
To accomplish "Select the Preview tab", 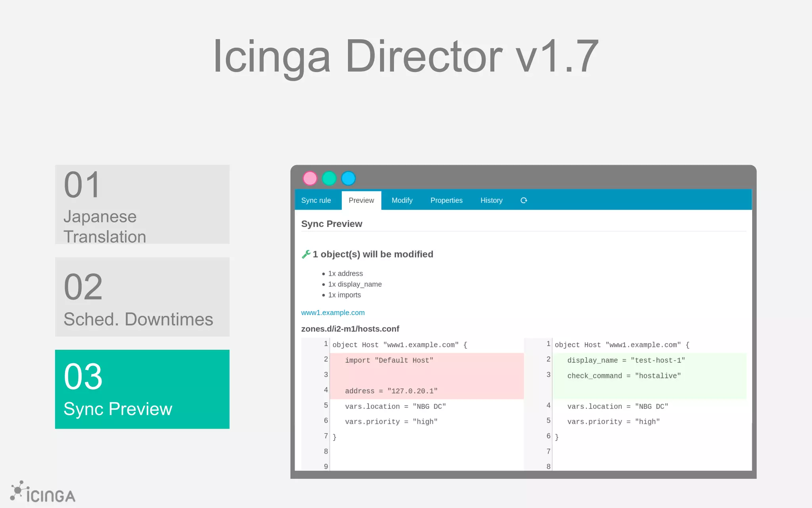I will point(361,200).
